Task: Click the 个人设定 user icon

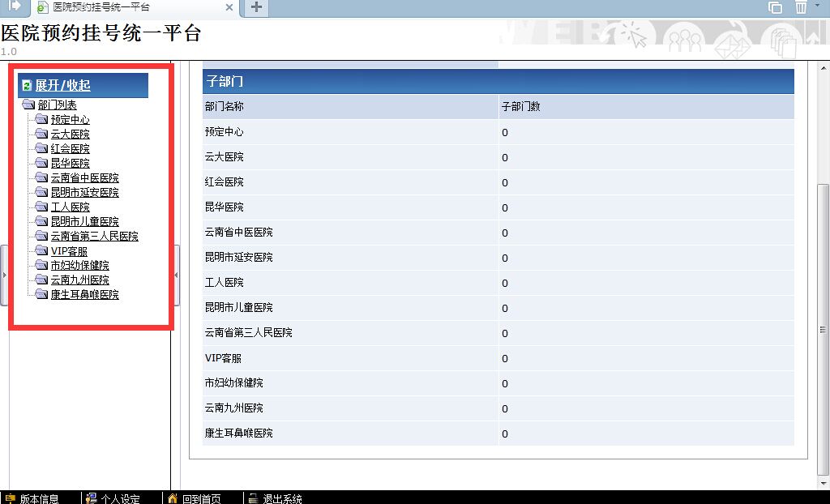Action: 91,498
